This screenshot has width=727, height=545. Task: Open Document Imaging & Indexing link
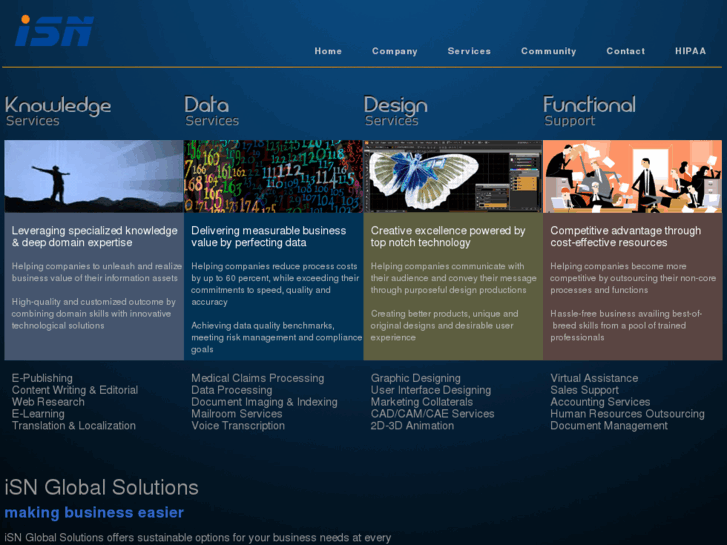264,402
